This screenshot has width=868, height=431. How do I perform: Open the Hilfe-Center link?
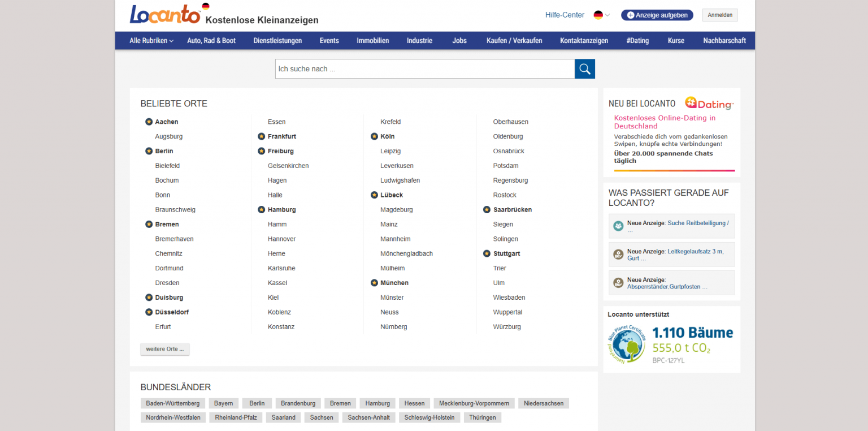pos(565,15)
